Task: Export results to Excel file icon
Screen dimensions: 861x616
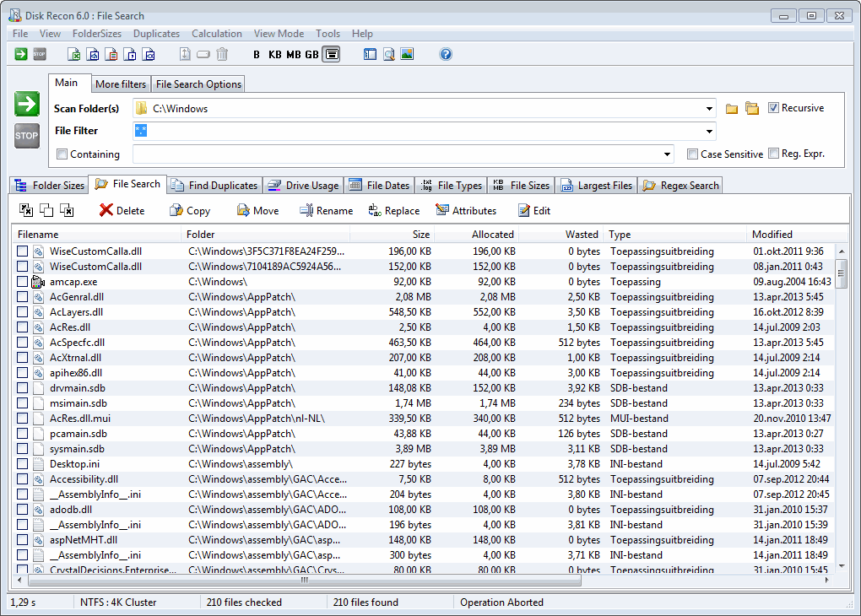Action: point(73,54)
